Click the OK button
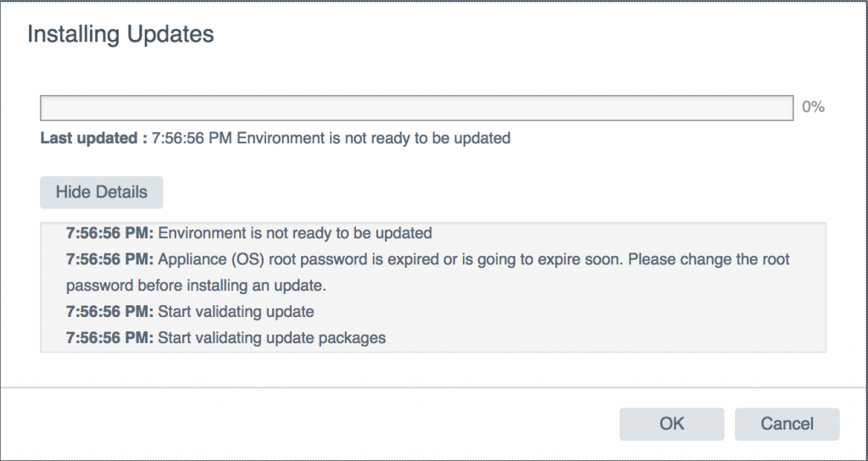Screen dimensions: 868x461 [671, 424]
